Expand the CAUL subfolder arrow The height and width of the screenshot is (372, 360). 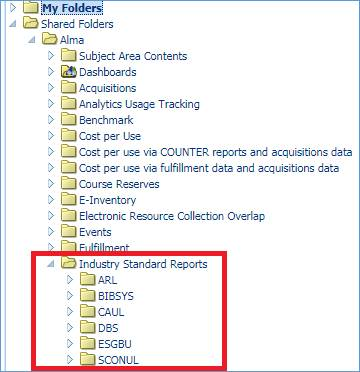pos(70,312)
